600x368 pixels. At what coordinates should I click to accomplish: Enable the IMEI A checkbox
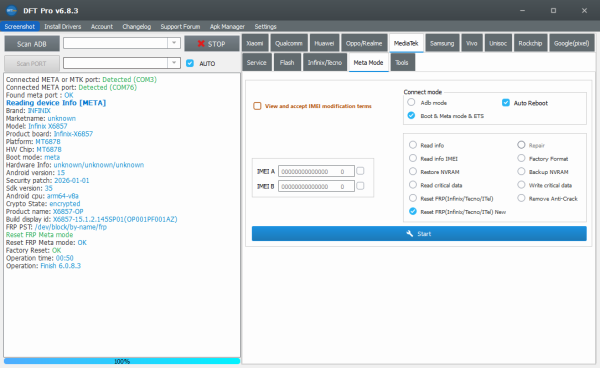pos(360,171)
